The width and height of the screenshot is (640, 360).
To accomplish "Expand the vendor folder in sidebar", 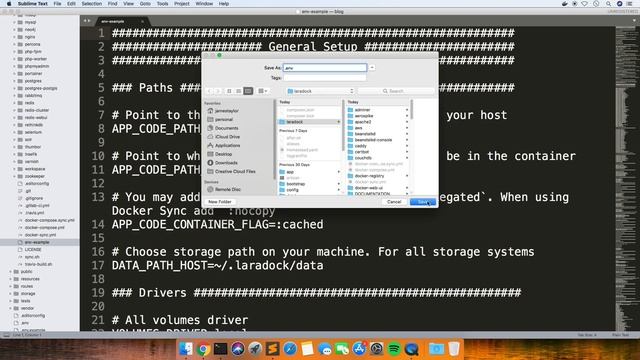I will pyautogui.click(x=11, y=308).
